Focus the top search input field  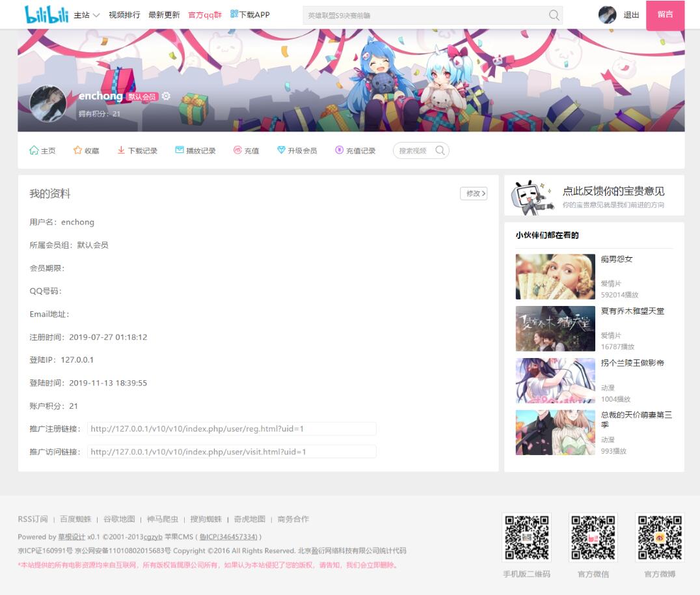coord(425,15)
